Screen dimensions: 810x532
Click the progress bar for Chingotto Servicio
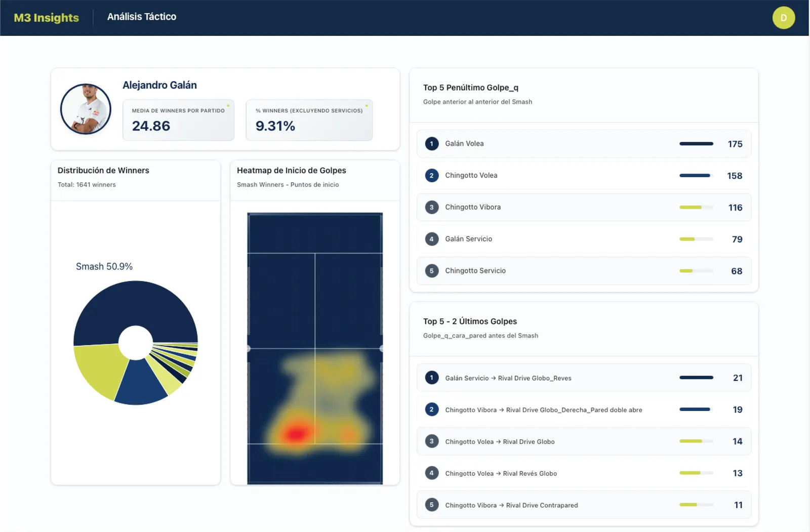[696, 271]
